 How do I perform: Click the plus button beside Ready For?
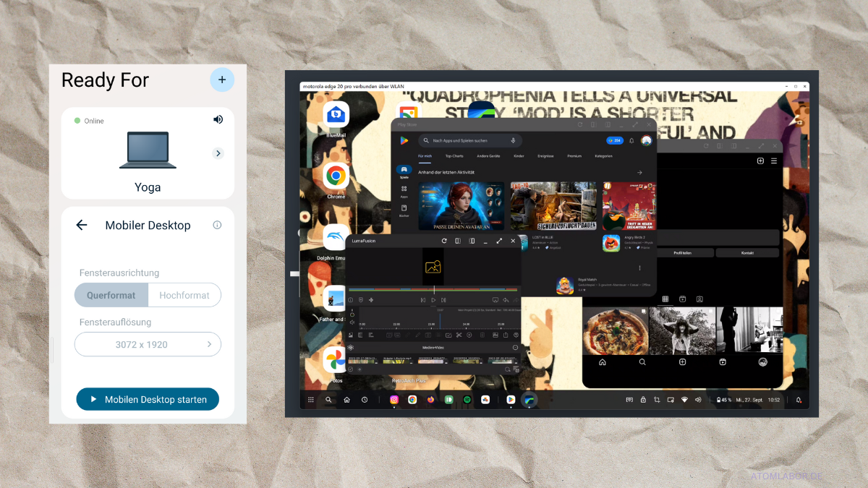click(x=222, y=80)
